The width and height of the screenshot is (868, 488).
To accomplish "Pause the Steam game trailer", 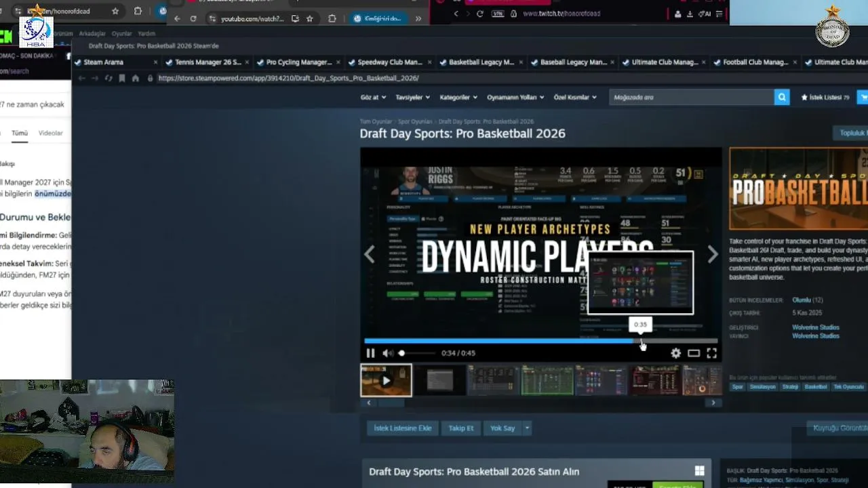I will [x=370, y=353].
